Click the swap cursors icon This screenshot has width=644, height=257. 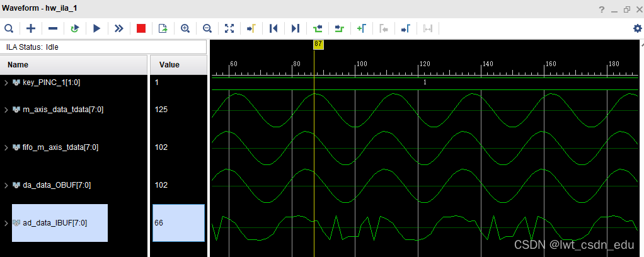tap(428, 28)
